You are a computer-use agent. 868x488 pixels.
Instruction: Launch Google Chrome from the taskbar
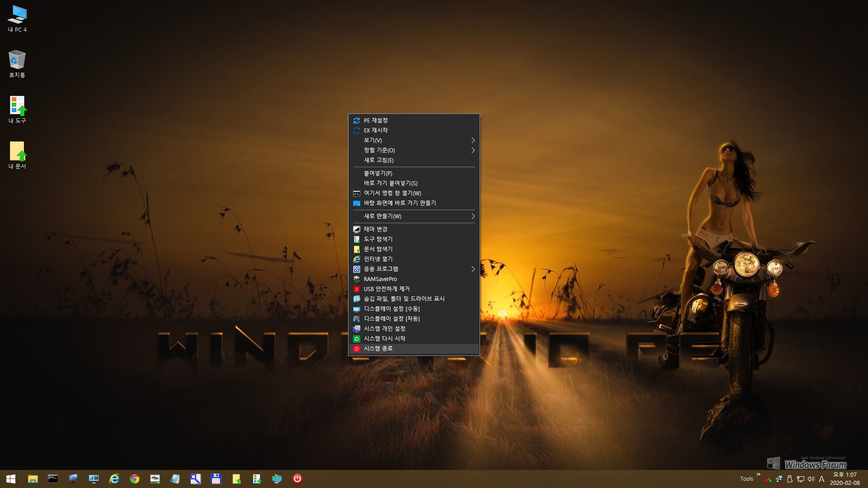tap(134, 479)
